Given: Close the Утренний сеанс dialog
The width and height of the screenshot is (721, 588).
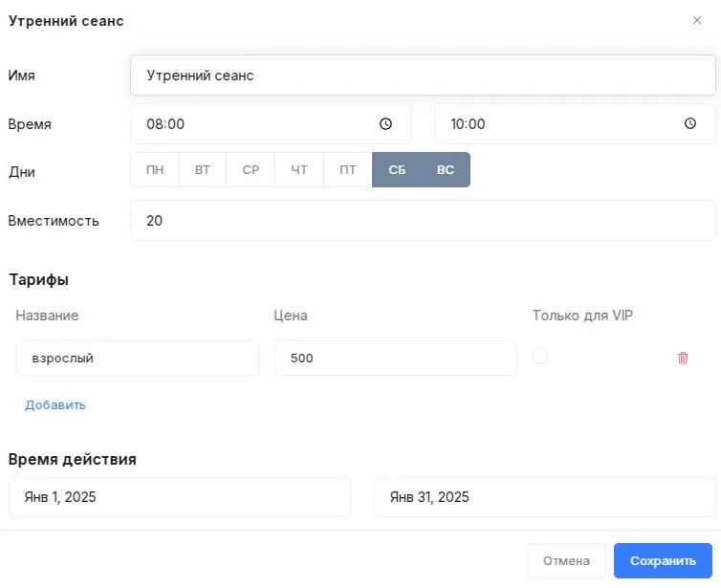Looking at the screenshot, I should point(697,20).
